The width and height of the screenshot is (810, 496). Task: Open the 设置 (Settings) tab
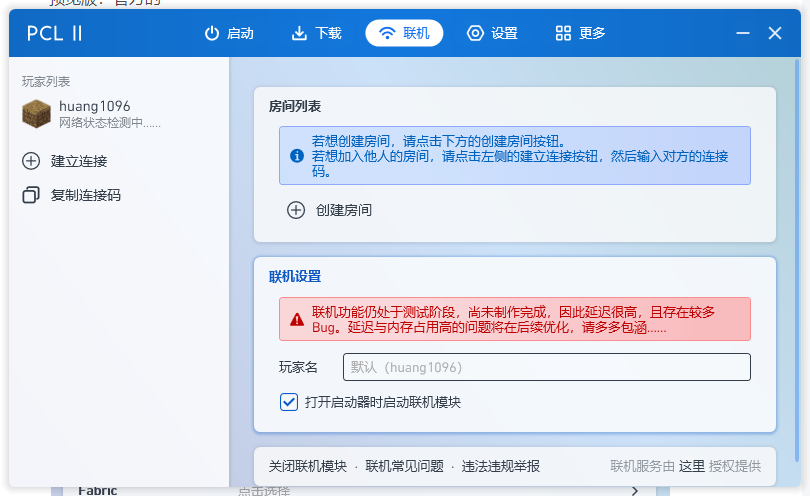point(492,33)
